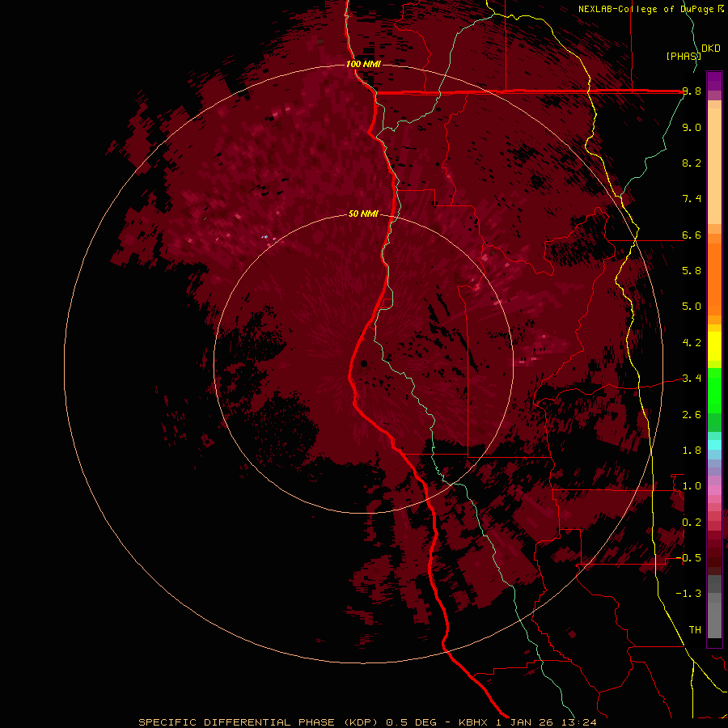Image resolution: width=728 pixels, height=728 pixels.
Task: Click the 3.4 value on color scale
Action: (692, 379)
